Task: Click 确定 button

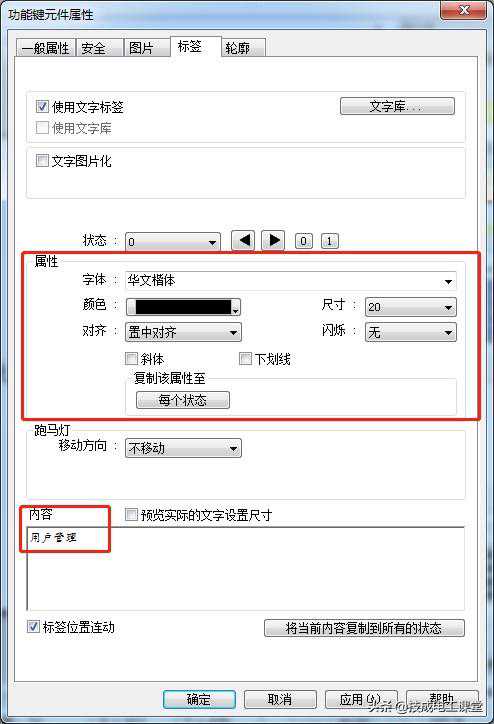Action: coord(199,699)
